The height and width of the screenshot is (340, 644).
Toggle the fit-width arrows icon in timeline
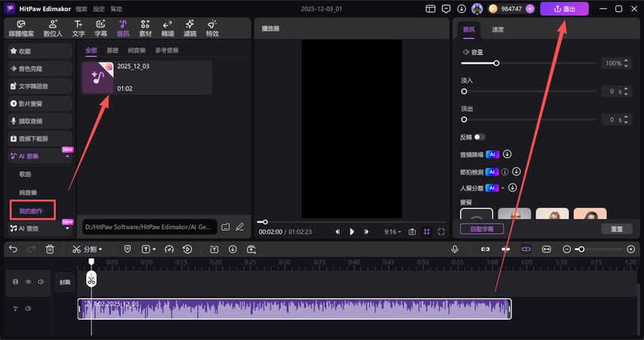click(x=547, y=249)
